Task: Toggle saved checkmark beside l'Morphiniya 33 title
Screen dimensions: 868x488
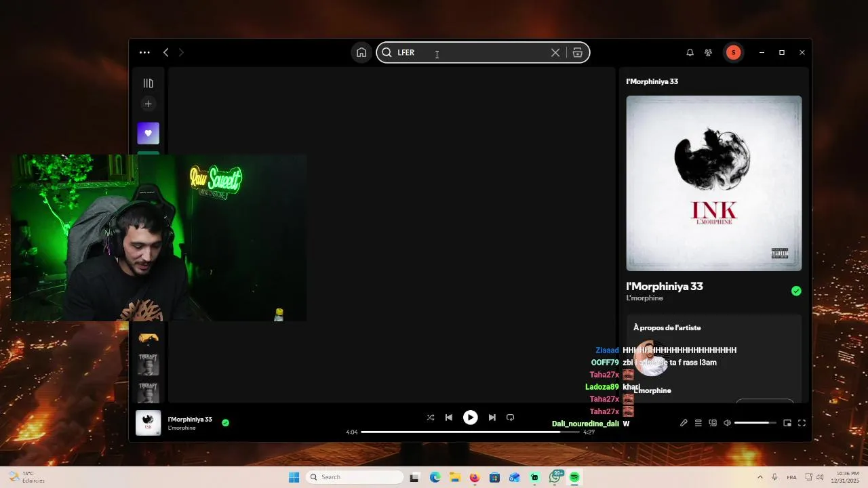Action: (796, 291)
